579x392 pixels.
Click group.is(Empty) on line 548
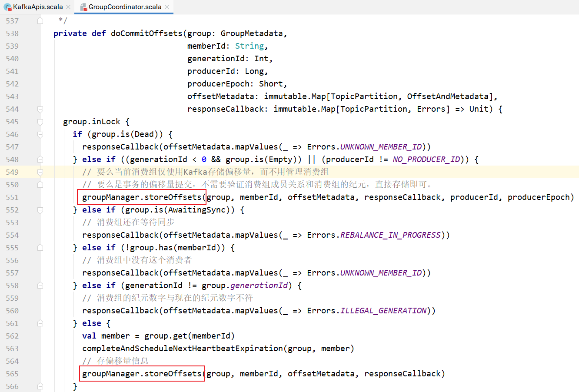261,159
